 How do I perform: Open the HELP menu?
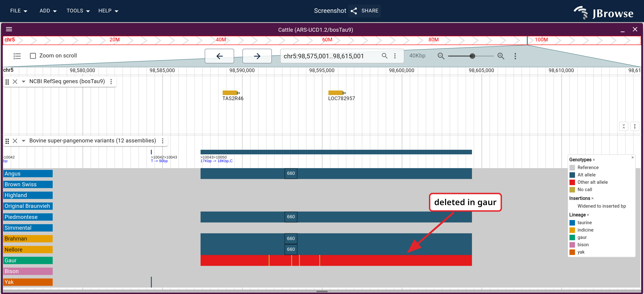108,11
